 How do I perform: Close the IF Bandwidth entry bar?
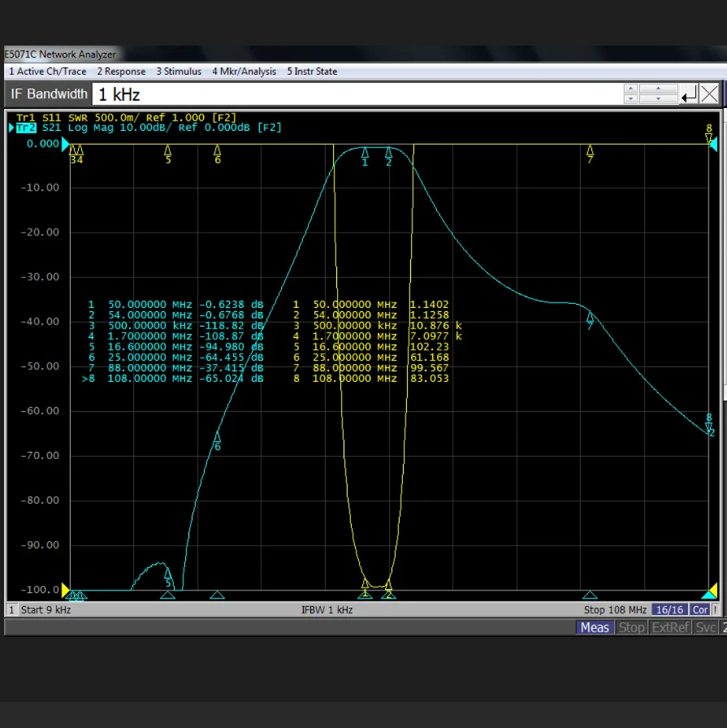(709, 94)
